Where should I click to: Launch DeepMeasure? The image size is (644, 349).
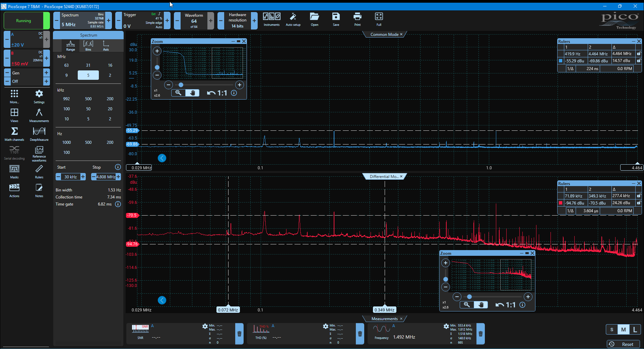pyautogui.click(x=39, y=134)
